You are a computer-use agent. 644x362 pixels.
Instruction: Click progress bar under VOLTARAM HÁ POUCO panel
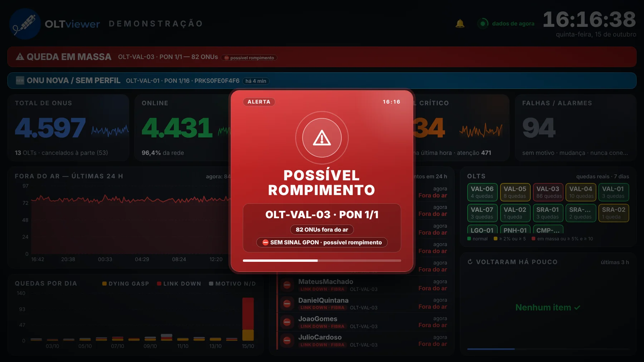point(548,349)
